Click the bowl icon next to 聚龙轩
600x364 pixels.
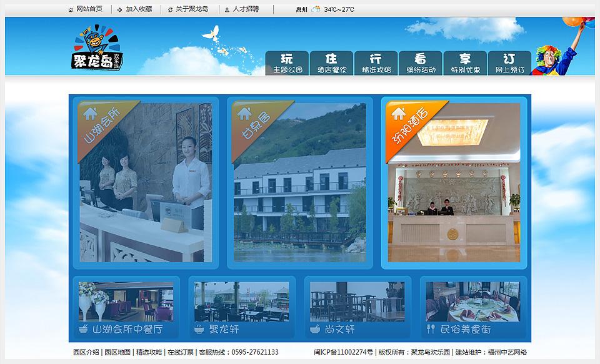coord(199,328)
